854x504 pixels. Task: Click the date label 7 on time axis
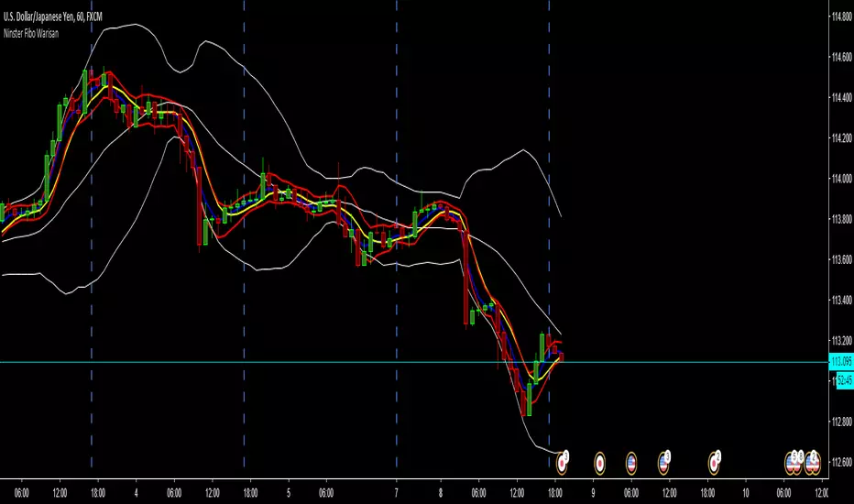(x=396, y=493)
